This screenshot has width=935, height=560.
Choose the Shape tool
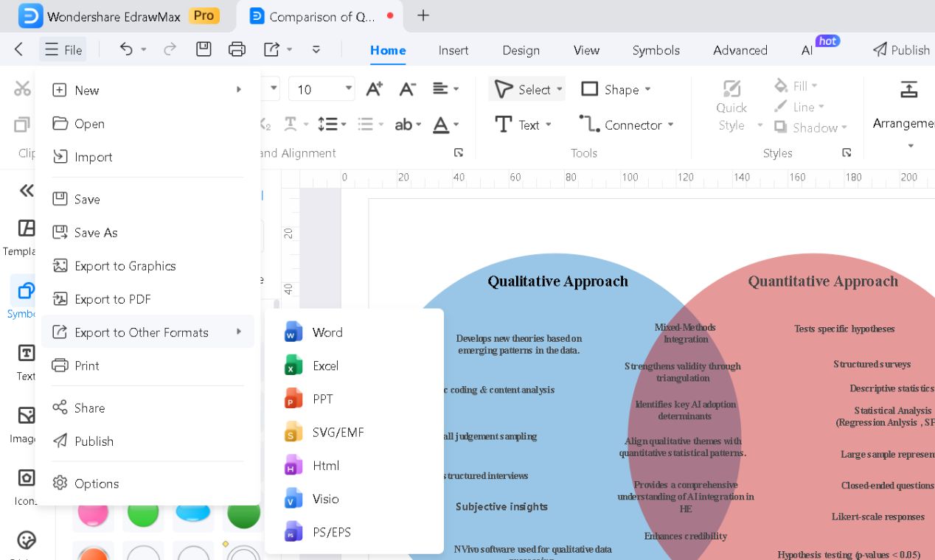tap(616, 89)
